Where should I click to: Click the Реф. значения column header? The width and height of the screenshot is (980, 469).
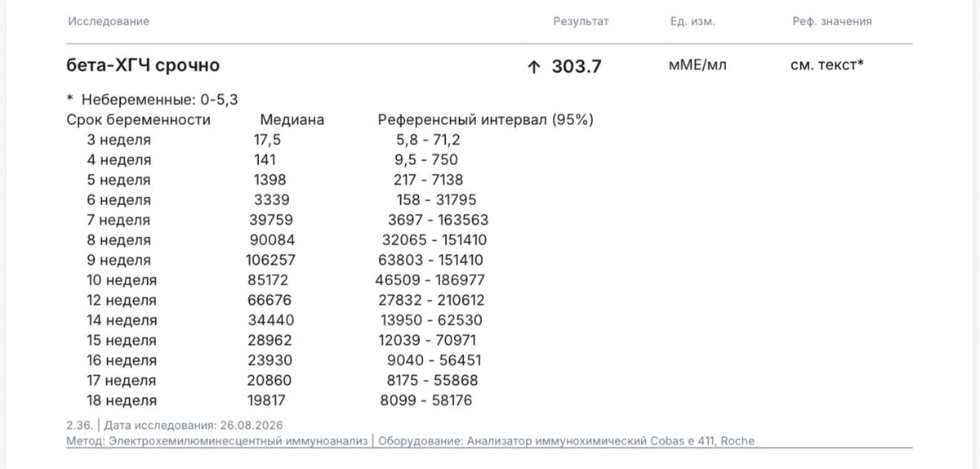click(831, 21)
